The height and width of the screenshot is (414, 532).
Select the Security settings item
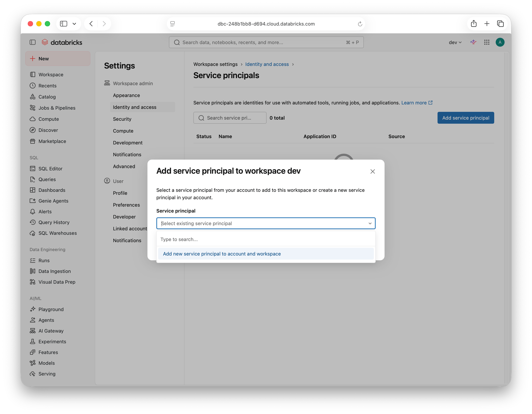[x=122, y=119]
